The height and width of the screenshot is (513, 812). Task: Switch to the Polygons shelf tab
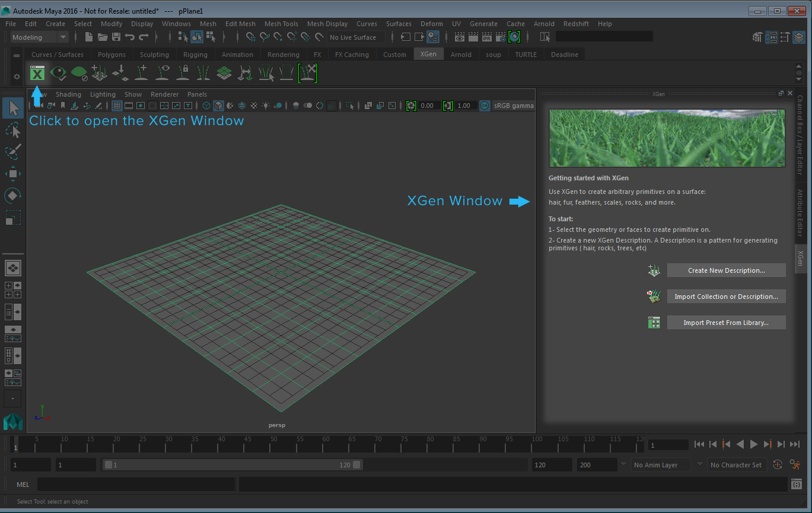point(112,55)
